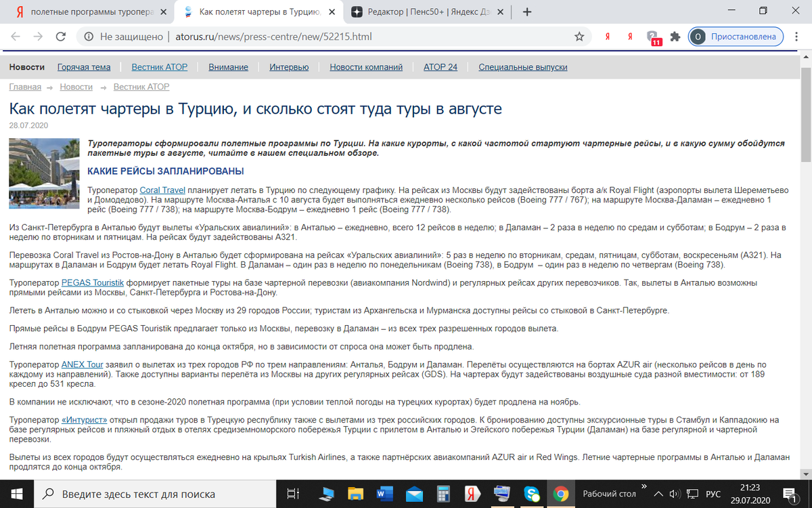This screenshot has width=812, height=508.
Task: Switch input language 'РУС'
Action: (x=713, y=494)
